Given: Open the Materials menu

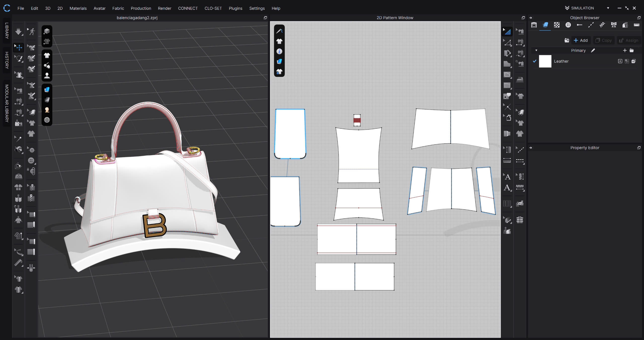Looking at the screenshot, I should [78, 8].
